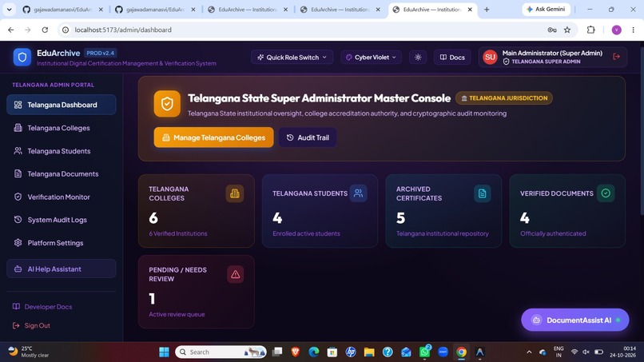Open the tab search dropdown arrow
Viewport: 644px width, 362px height.
9,9
